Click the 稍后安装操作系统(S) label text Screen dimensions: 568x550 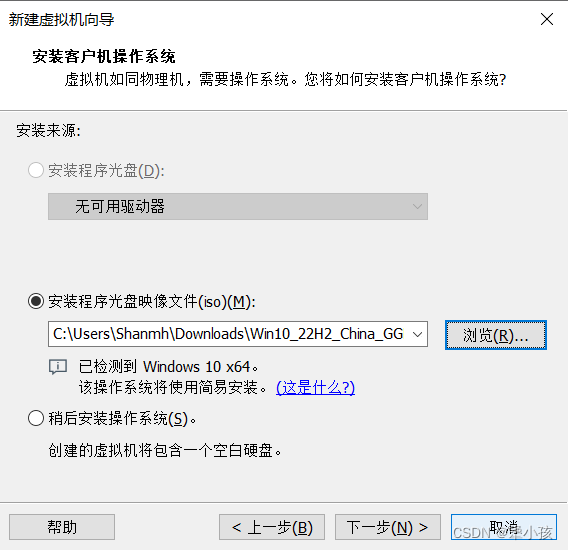pos(122,418)
